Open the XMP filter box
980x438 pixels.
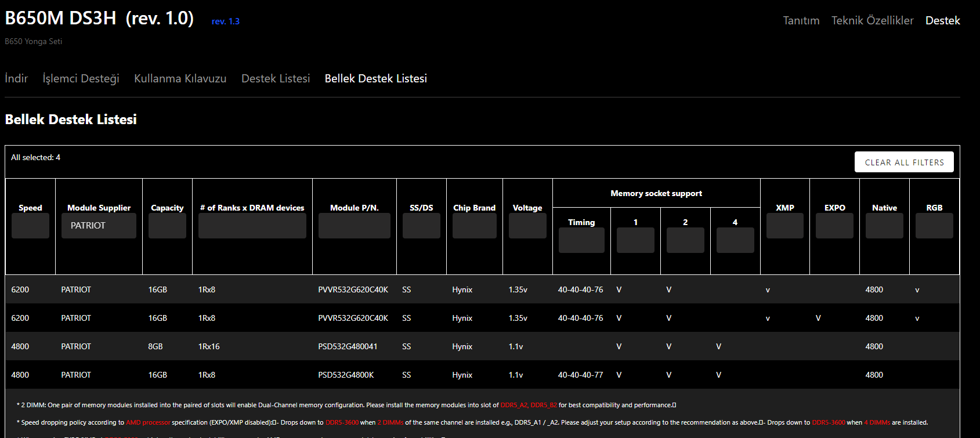(x=785, y=226)
